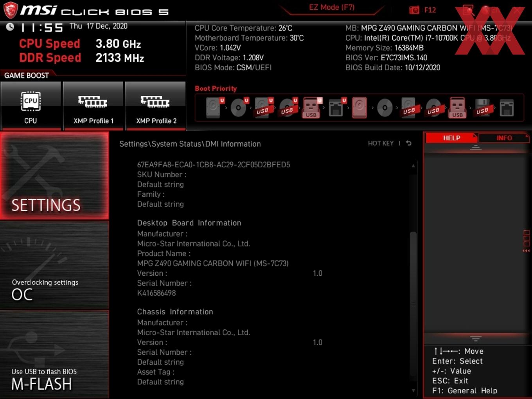The height and width of the screenshot is (399, 532).
Task: Click Chassis Information heading
Action: click(175, 312)
